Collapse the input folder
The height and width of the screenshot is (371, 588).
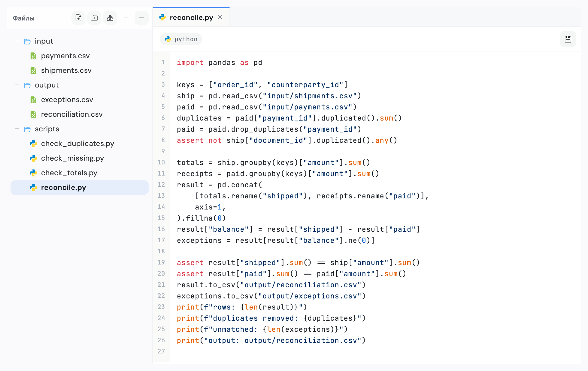[17, 41]
